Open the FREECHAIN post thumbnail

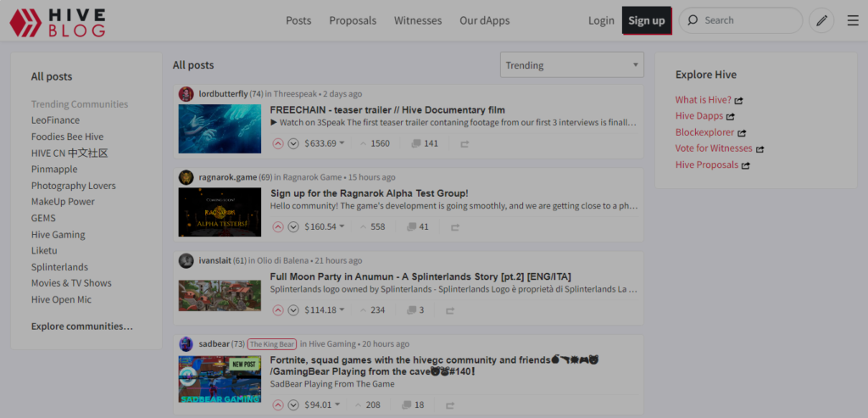(x=220, y=129)
